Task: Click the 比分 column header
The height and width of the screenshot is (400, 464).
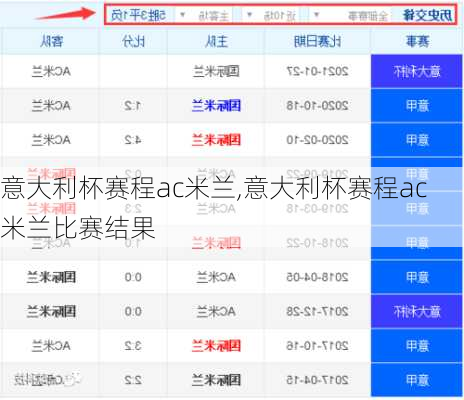Action: tap(133, 41)
